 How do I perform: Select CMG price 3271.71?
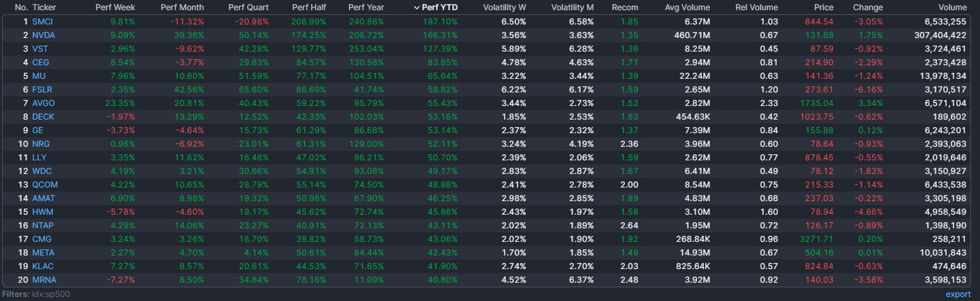[x=818, y=239]
